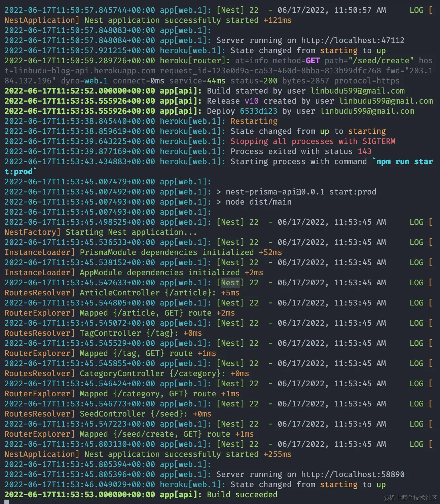Click 'ArticleController {/article}: +5ms'

[160, 293]
